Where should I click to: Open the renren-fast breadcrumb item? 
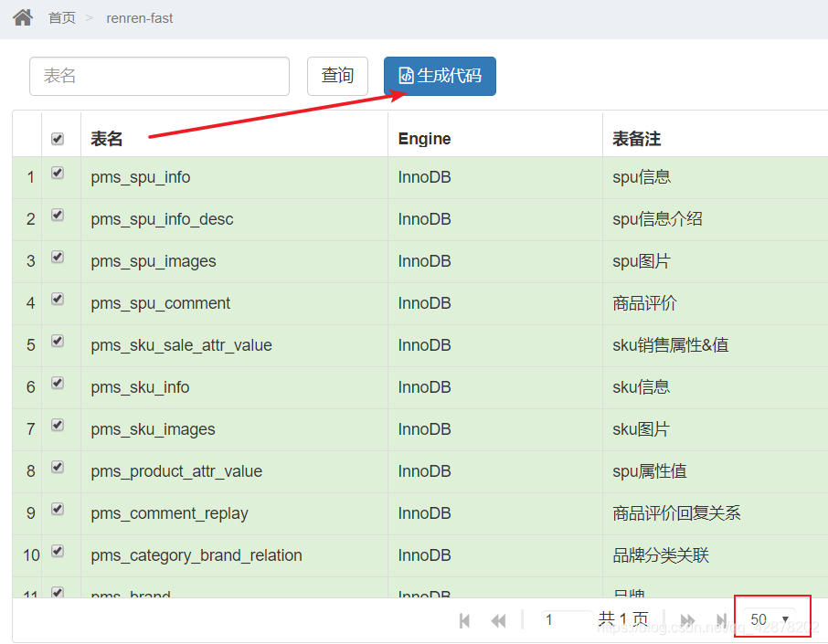[x=140, y=18]
